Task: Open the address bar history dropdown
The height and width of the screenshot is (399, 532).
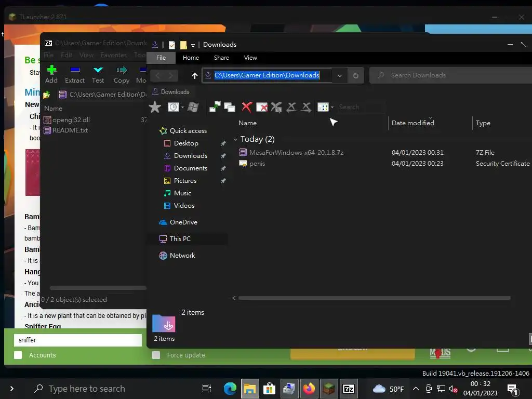Action: [x=340, y=76]
